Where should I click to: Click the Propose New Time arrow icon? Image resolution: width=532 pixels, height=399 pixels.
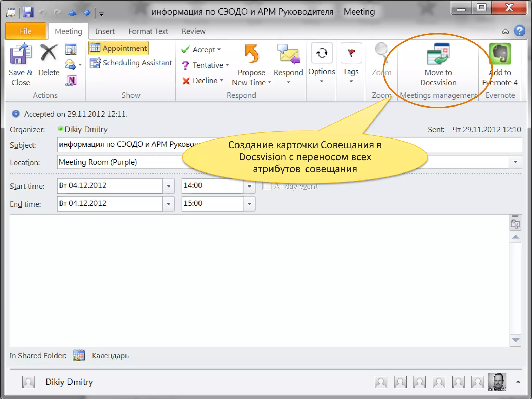pos(251,54)
